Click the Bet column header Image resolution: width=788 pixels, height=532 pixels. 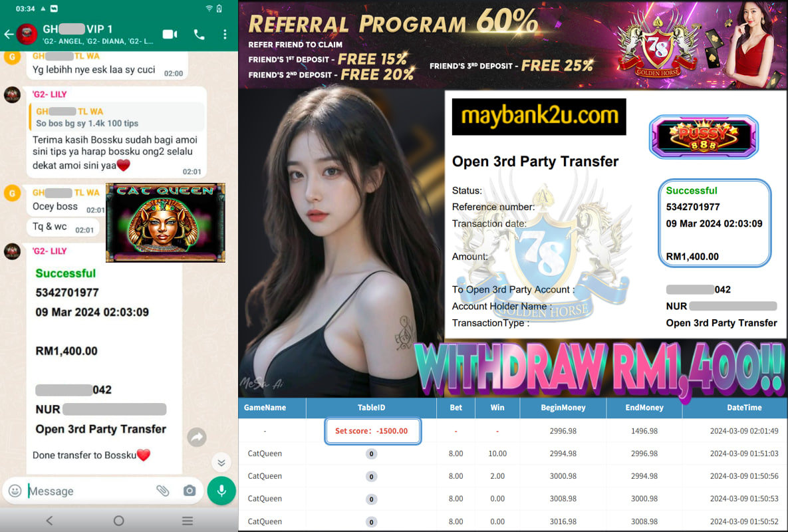tap(456, 408)
